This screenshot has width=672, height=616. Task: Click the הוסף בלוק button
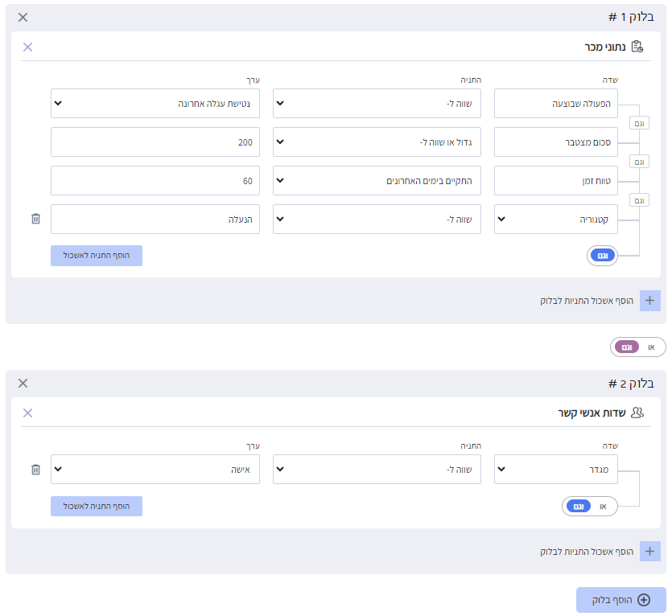(621, 600)
